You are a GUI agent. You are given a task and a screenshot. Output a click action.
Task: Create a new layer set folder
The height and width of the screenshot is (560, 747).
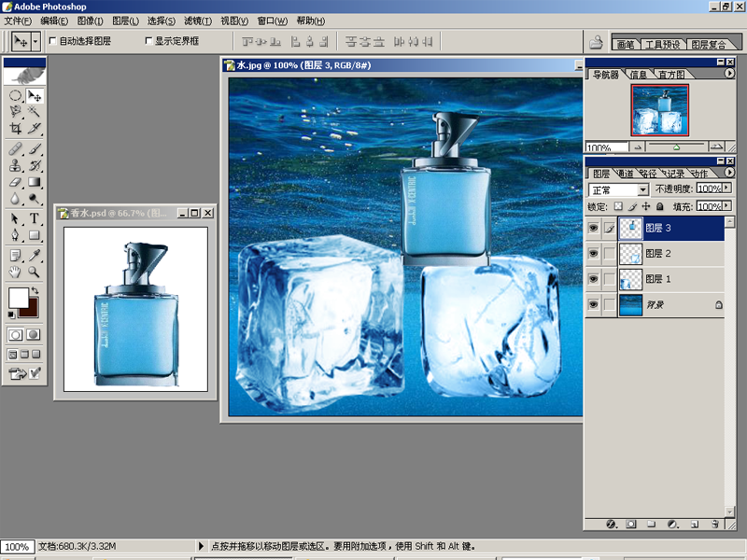click(x=651, y=524)
